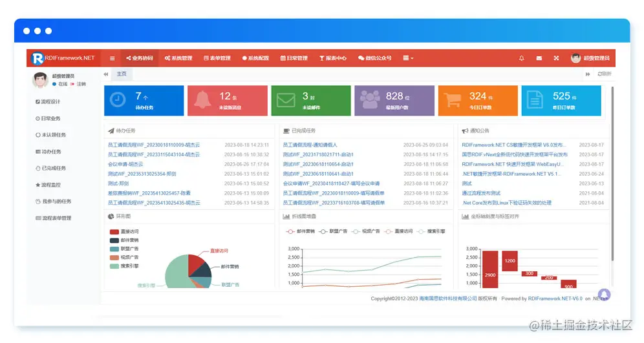Open 流程设计 in the sidebar

tap(48, 102)
